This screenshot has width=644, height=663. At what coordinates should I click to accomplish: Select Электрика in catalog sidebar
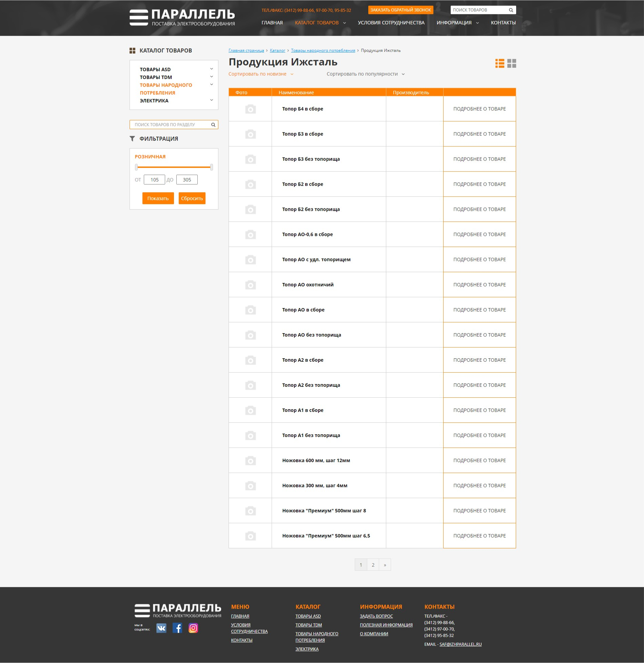tap(154, 101)
